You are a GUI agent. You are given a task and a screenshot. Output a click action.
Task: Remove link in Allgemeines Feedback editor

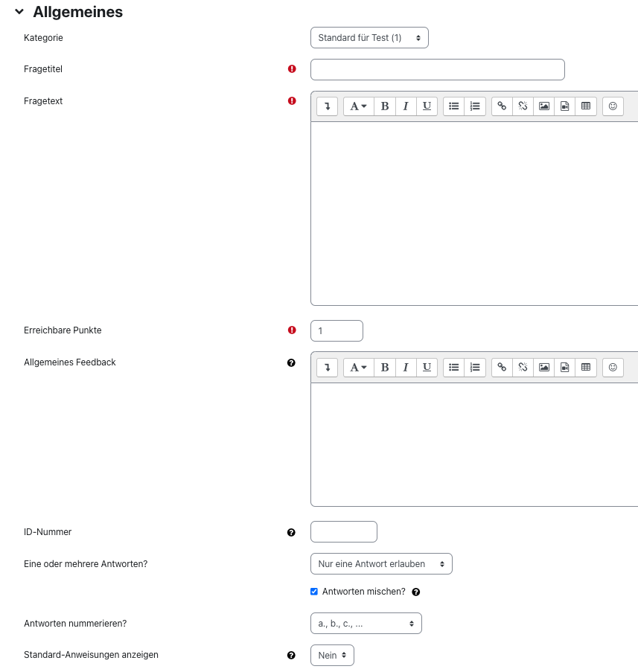(523, 367)
